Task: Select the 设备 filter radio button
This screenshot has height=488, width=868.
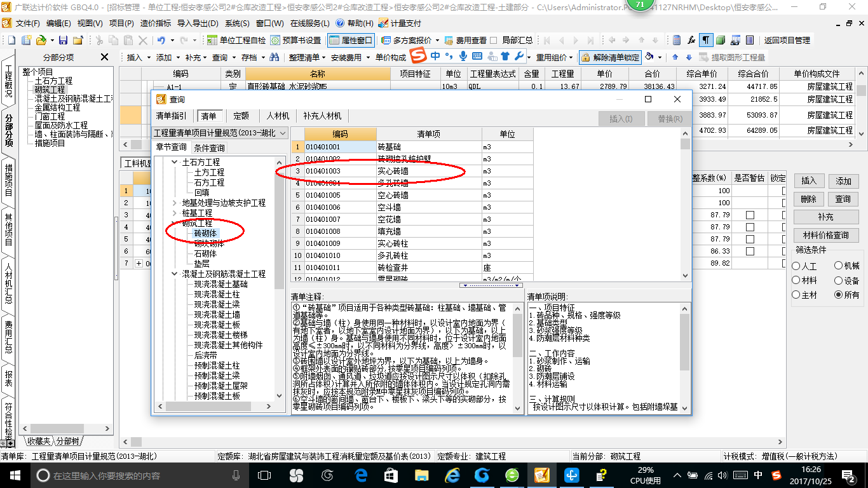Action: coord(839,280)
